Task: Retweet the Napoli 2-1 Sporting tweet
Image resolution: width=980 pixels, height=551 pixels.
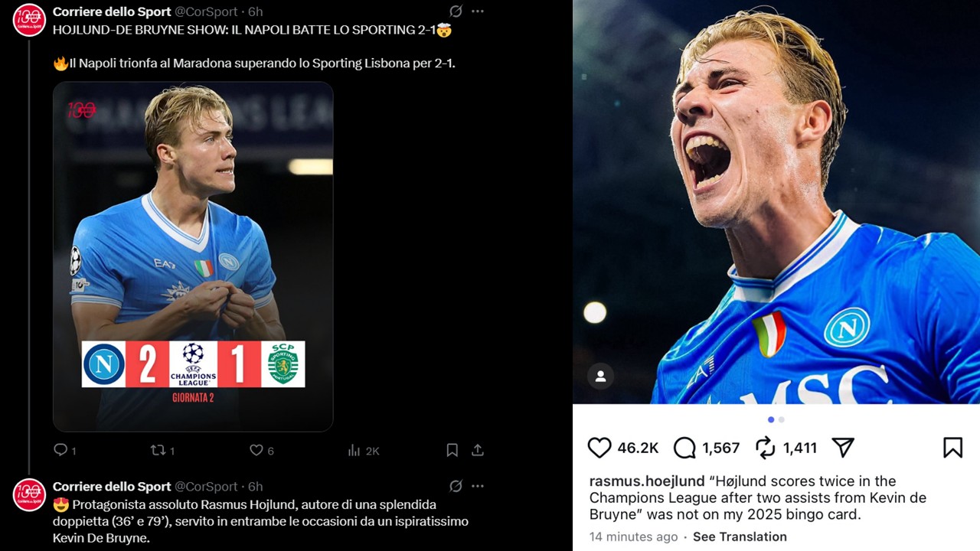Action: (158, 450)
